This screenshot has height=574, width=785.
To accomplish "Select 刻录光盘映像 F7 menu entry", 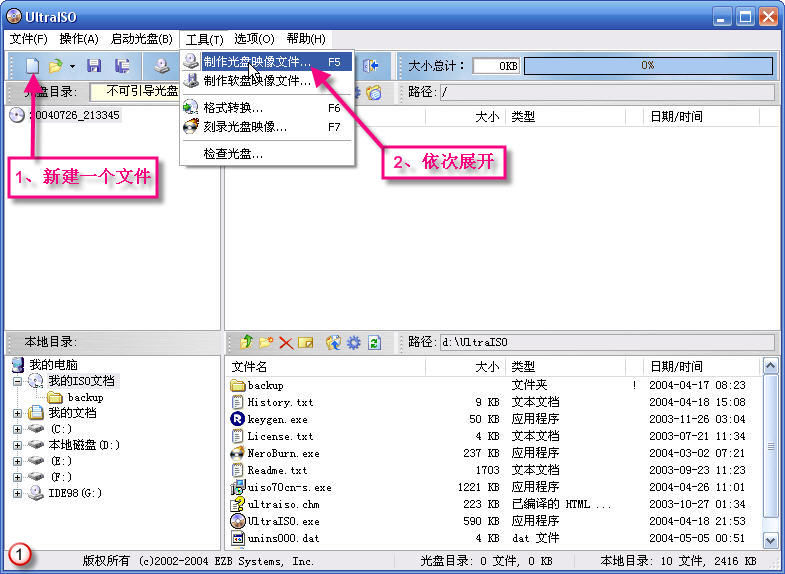I will coord(266,127).
